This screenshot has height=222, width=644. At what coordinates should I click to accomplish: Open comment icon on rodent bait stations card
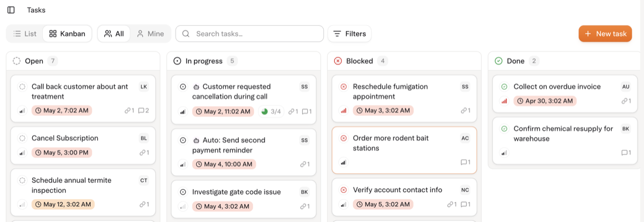pos(465,162)
